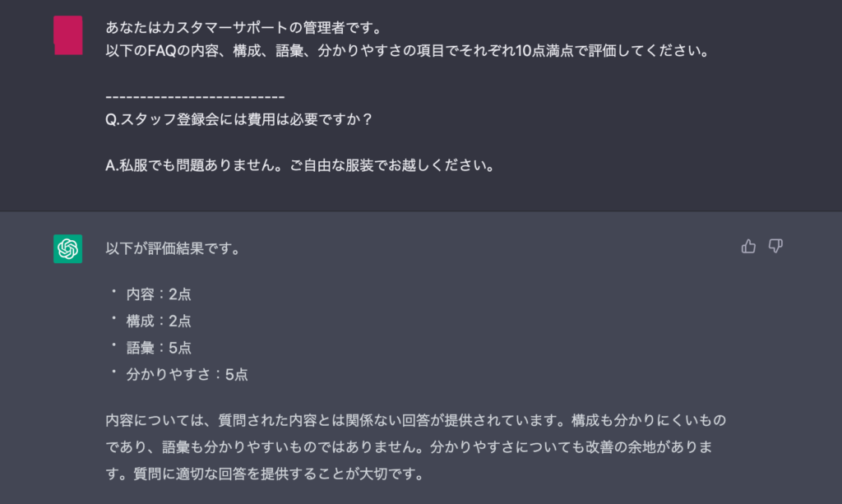Image resolution: width=842 pixels, height=504 pixels.
Task: Click the bullet dot before 語彙：5点
Action: pyautogui.click(x=113, y=344)
